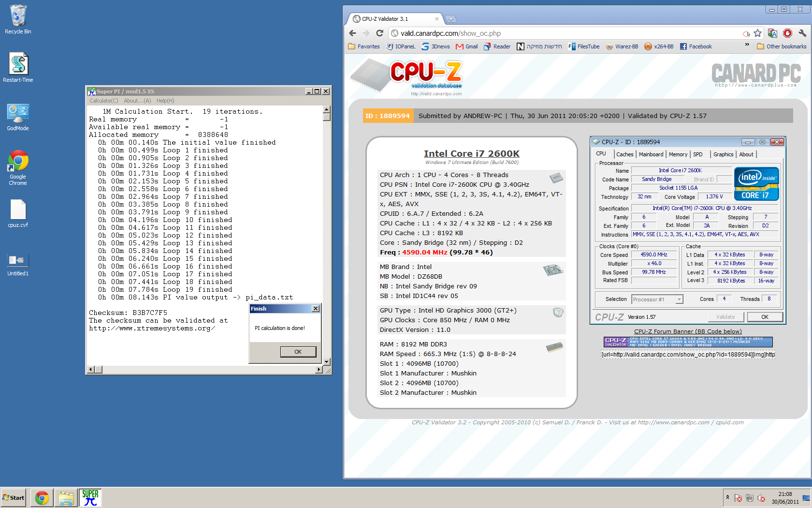This screenshot has width=812, height=508.
Task: Click the BB code text field
Action: (688, 355)
